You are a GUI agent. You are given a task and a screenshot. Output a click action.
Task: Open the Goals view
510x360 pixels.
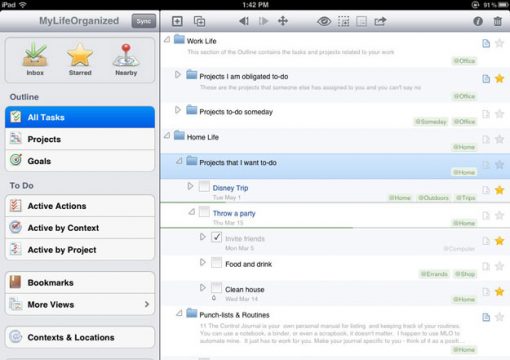[x=80, y=161]
